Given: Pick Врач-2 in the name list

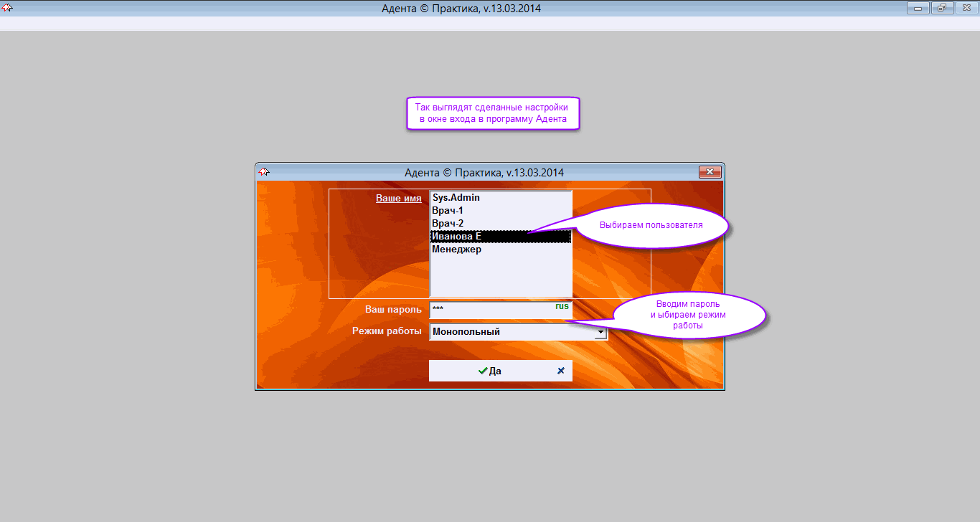Looking at the screenshot, I should (x=448, y=224).
